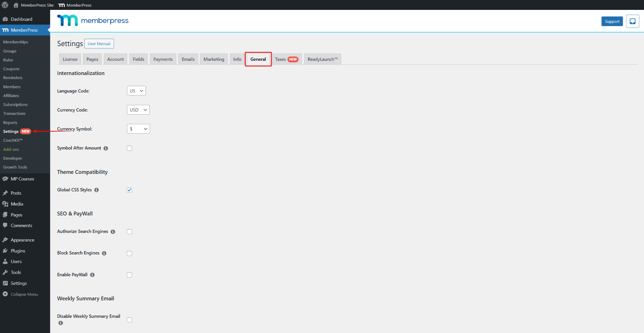Click info icon beside Enable PayWall
The image size is (644, 333).
(92, 275)
